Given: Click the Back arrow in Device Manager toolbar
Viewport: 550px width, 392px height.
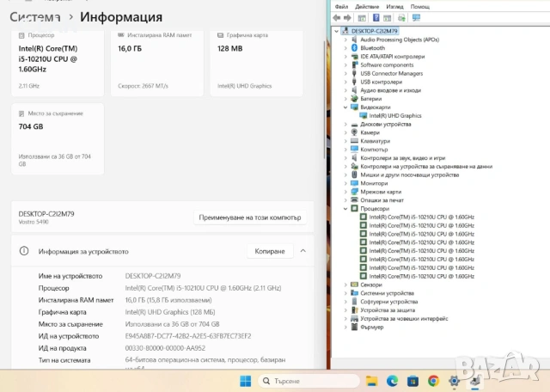Looking at the screenshot, I should tap(337, 17).
